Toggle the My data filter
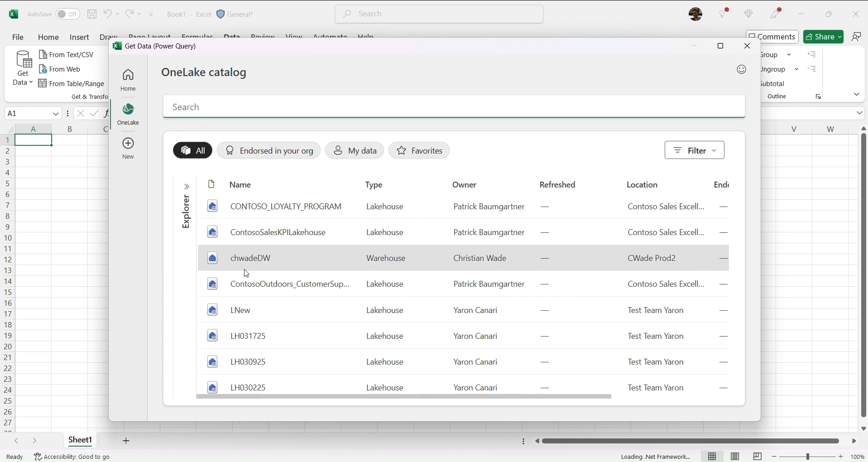 click(355, 150)
